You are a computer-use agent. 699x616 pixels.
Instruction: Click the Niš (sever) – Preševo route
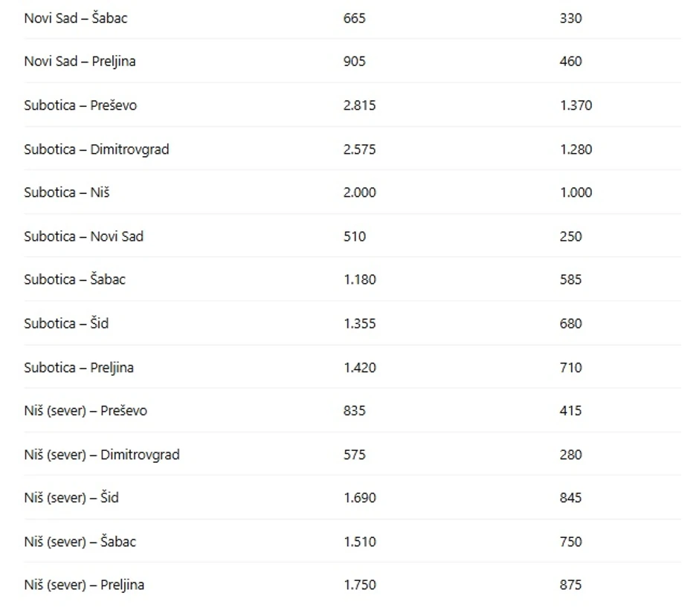coord(86,411)
